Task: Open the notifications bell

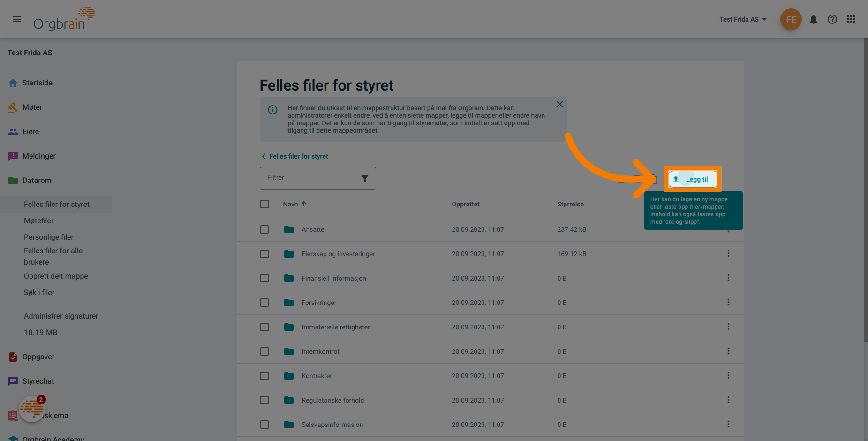Action: tap(814, 19)
